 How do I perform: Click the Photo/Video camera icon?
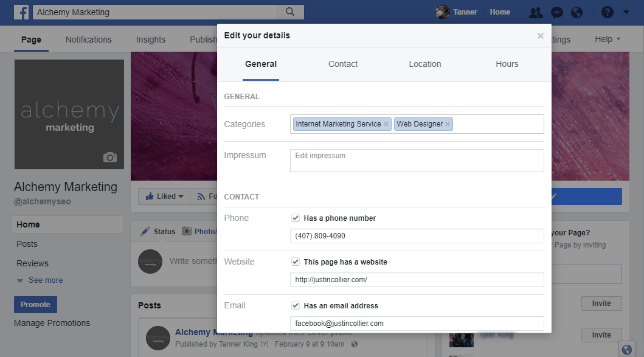tap(187, 231)
